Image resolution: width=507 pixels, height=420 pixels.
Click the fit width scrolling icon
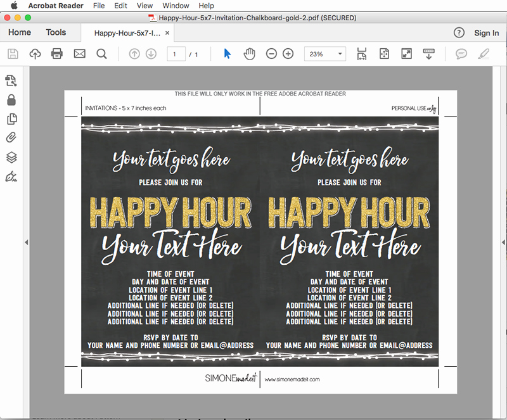[x=362, y=54]
